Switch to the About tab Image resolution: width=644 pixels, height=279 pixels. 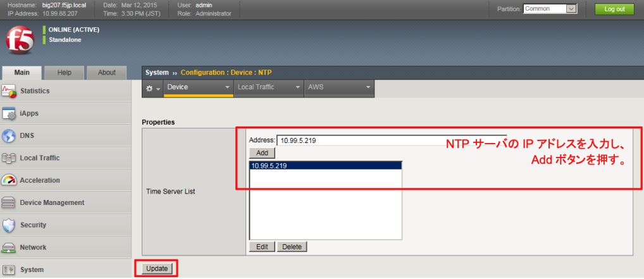[107, 73]
